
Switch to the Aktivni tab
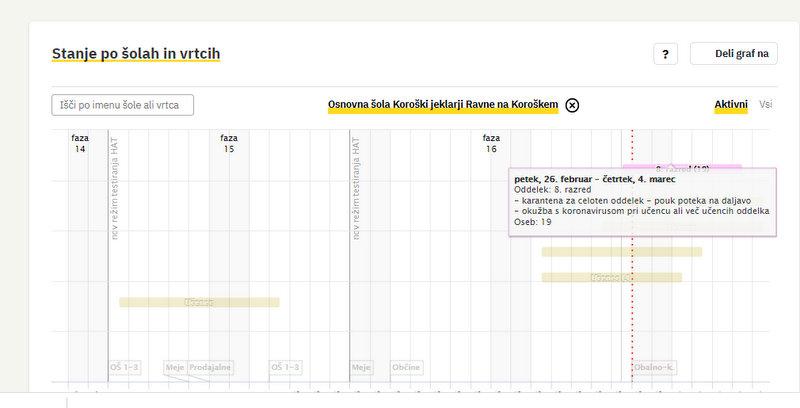(x=731, y=104)
